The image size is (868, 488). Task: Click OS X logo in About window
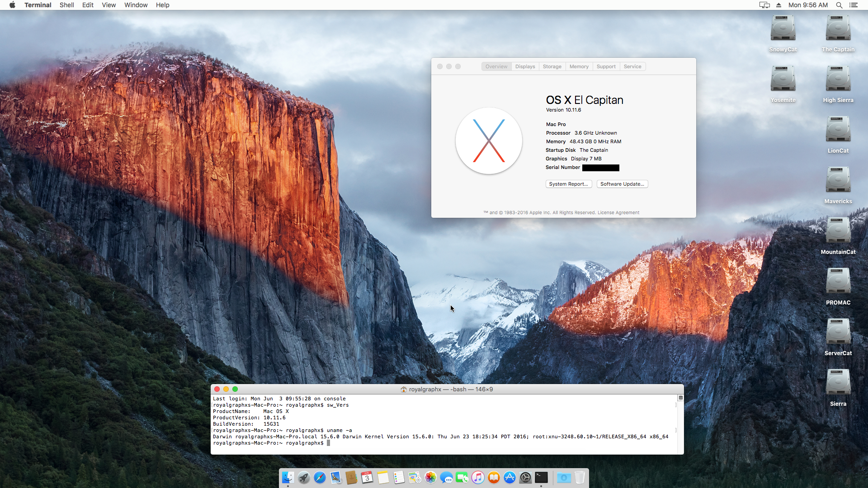click(x=489, y=141)
